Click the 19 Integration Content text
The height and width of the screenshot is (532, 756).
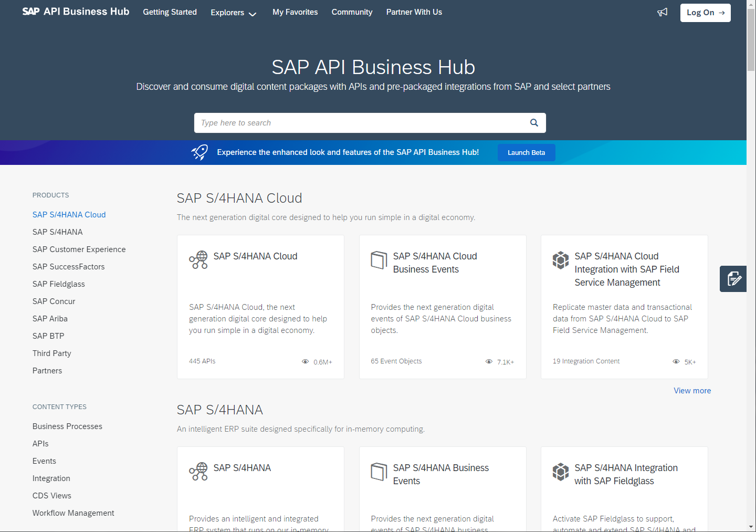coord(586,361)
